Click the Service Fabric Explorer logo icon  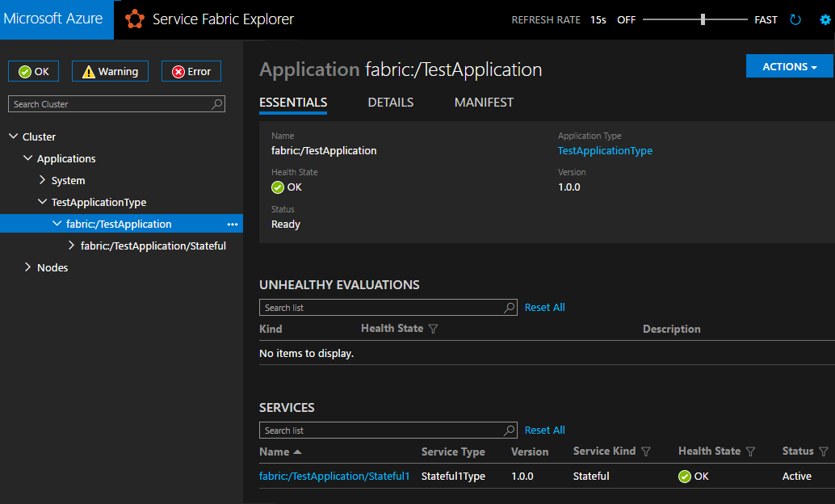[134, 19]
